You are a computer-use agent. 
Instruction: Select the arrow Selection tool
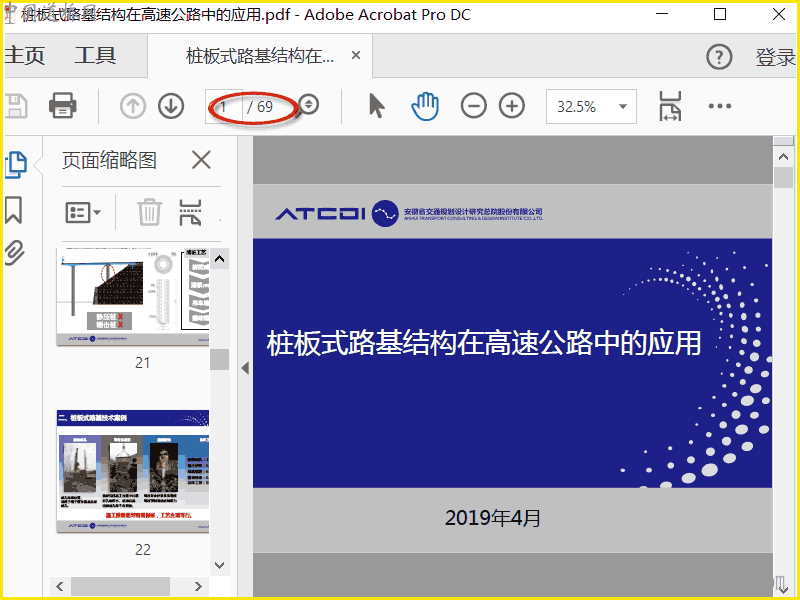pyautogui.click(x=377, y=106)
